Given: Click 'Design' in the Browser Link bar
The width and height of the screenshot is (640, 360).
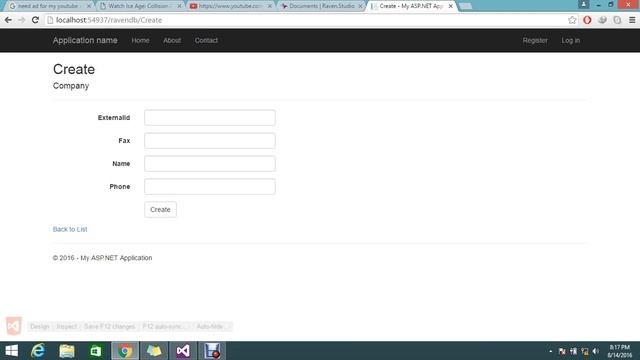Looking at the screenshot, I should (40, 327).
